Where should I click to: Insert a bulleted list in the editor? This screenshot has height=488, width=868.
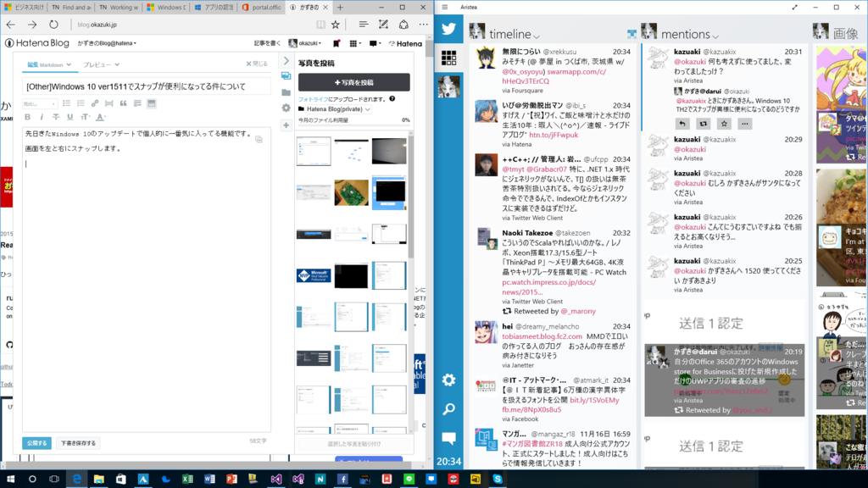click(x=67, y=103)
